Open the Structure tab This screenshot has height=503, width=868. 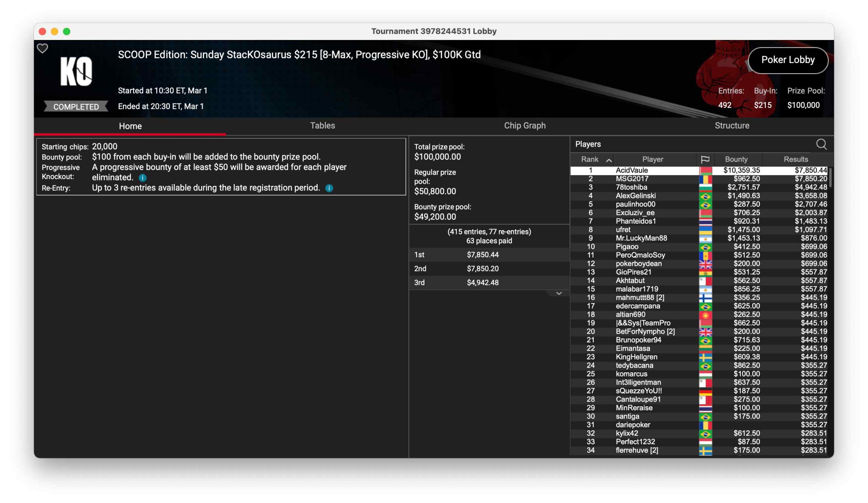click(732, 126)
